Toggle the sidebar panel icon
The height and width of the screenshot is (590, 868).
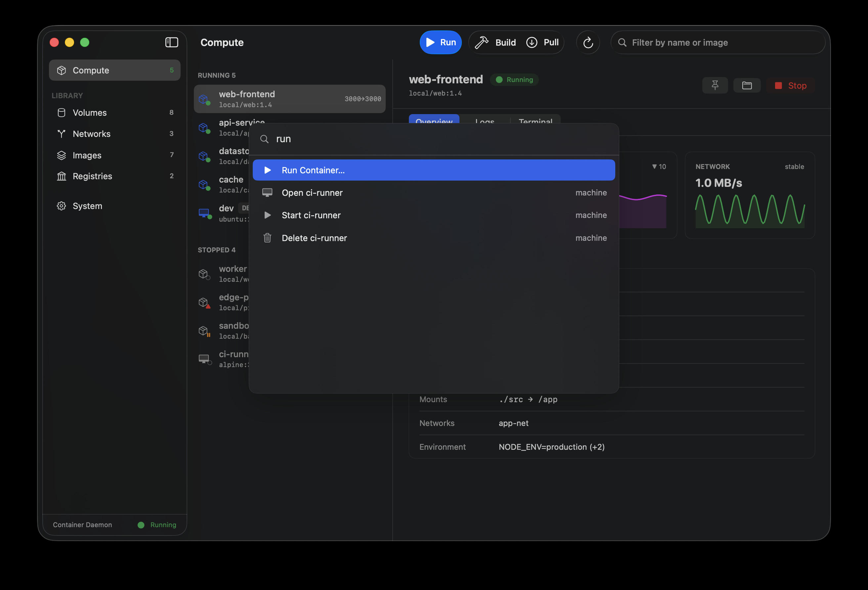tap(171, 42)
